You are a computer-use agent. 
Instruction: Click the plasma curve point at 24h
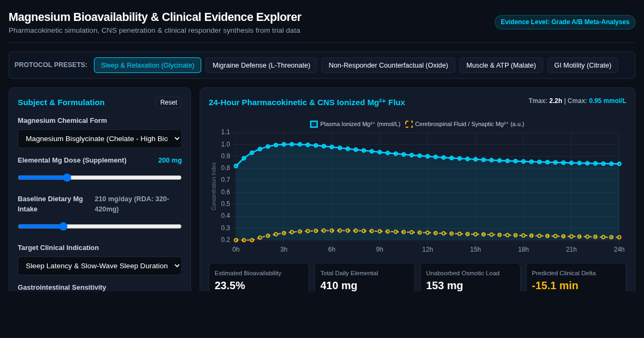click(x=619, y=164)
